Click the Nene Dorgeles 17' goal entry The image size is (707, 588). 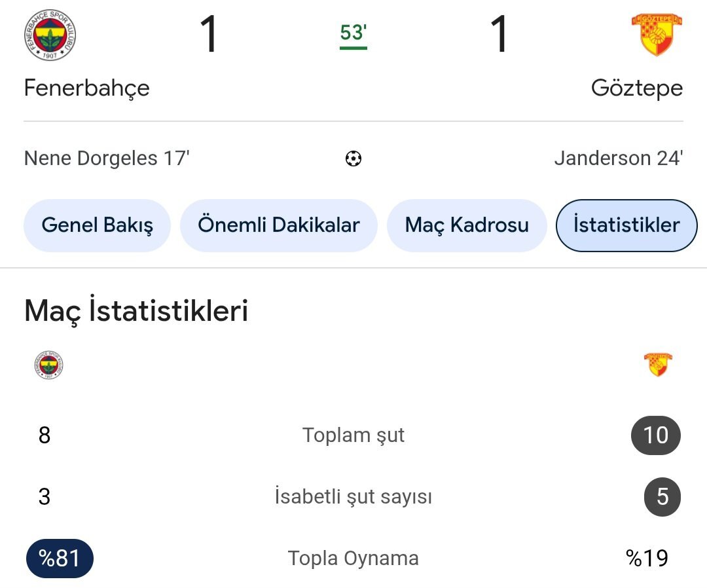(x=107, y=158)
